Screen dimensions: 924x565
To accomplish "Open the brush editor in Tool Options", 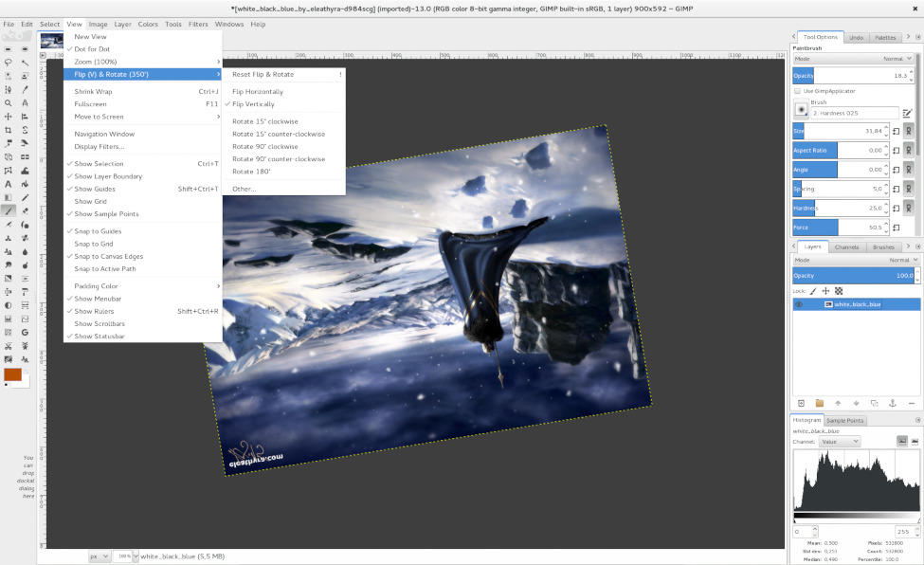I will coord(908,112).
